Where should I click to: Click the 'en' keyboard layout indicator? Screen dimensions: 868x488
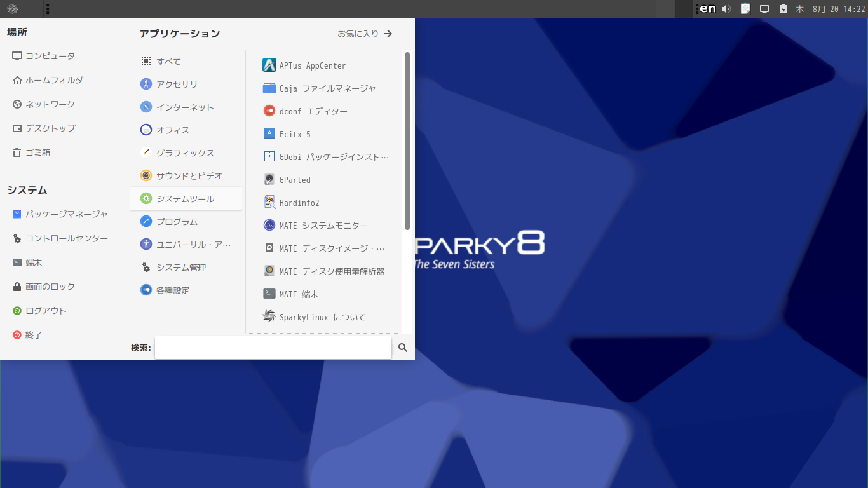[707, 9]
